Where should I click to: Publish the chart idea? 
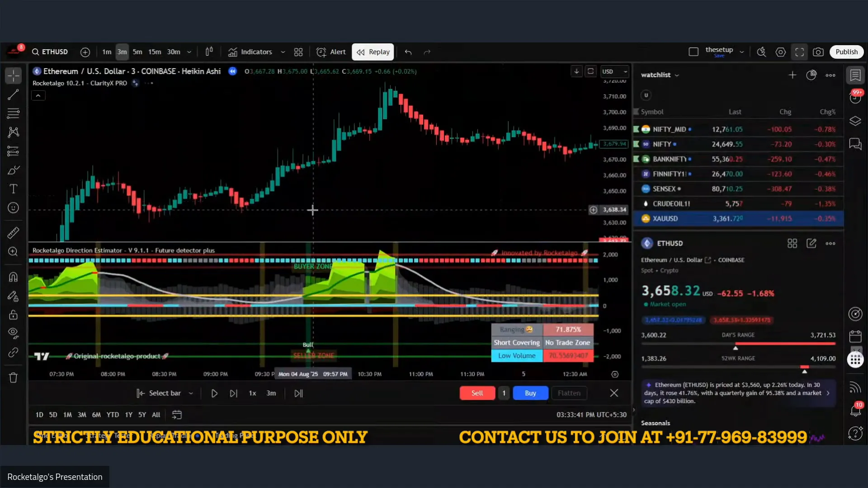pyautogui.click(x=846, y=52)
